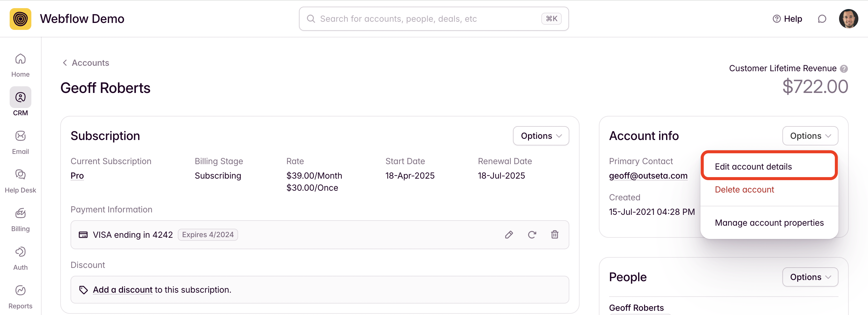Open the Subscription Options dropdown
Screen dimensions: 868x315
pos(541,136)
